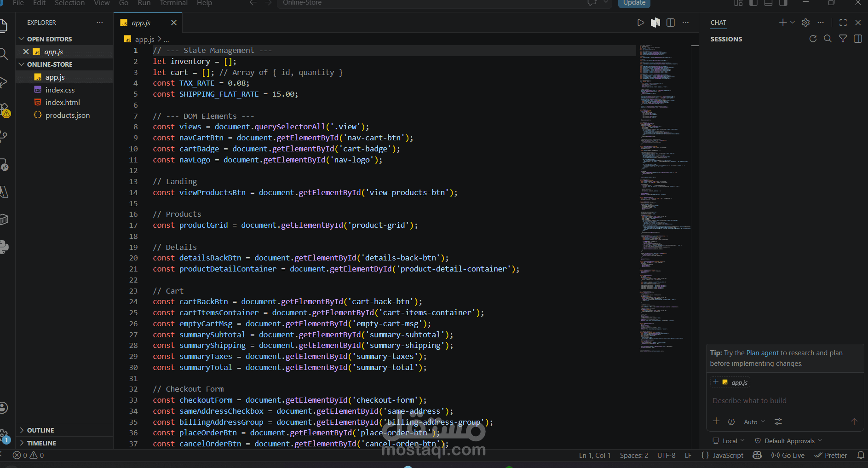The image size is (868, 468).
Task: Open the notifications bell
Action: [861, 455]
